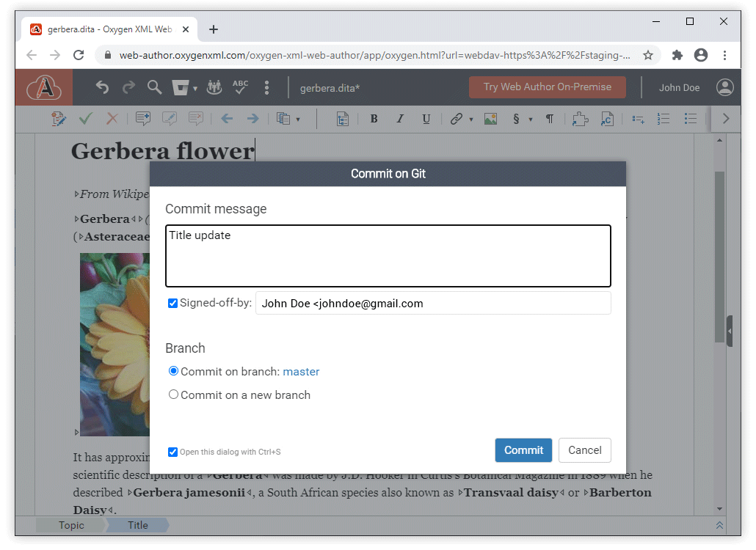The image size is (756, 550).
Task: Open the user account avatar icon
Action: pyautogui.click(x=724, y=87)
